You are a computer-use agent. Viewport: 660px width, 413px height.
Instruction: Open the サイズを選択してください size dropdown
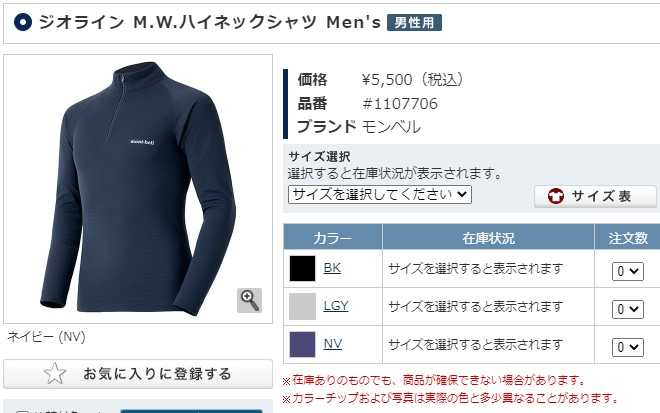380,195
